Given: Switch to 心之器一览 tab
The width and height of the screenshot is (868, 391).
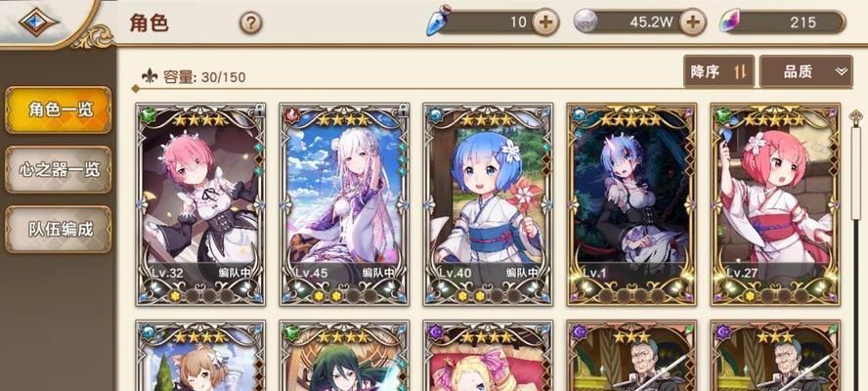Looking at the screenshot, I should [59, 169].
